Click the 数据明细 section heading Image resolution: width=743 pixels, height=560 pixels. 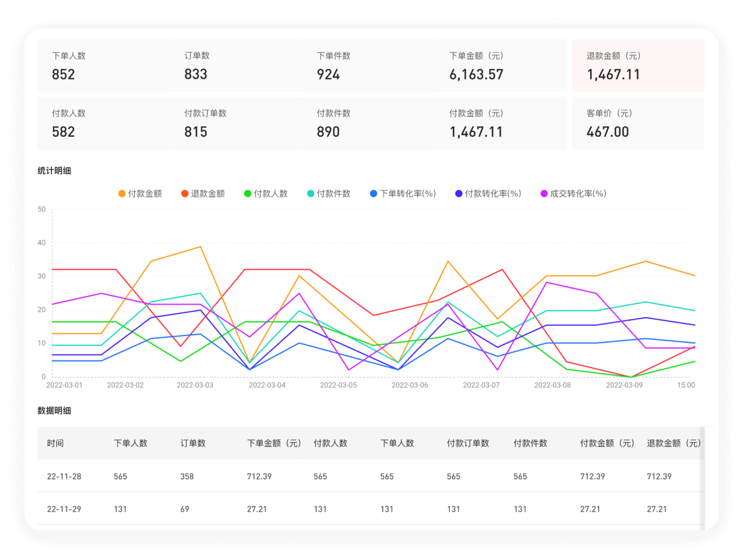click(54, 410)
